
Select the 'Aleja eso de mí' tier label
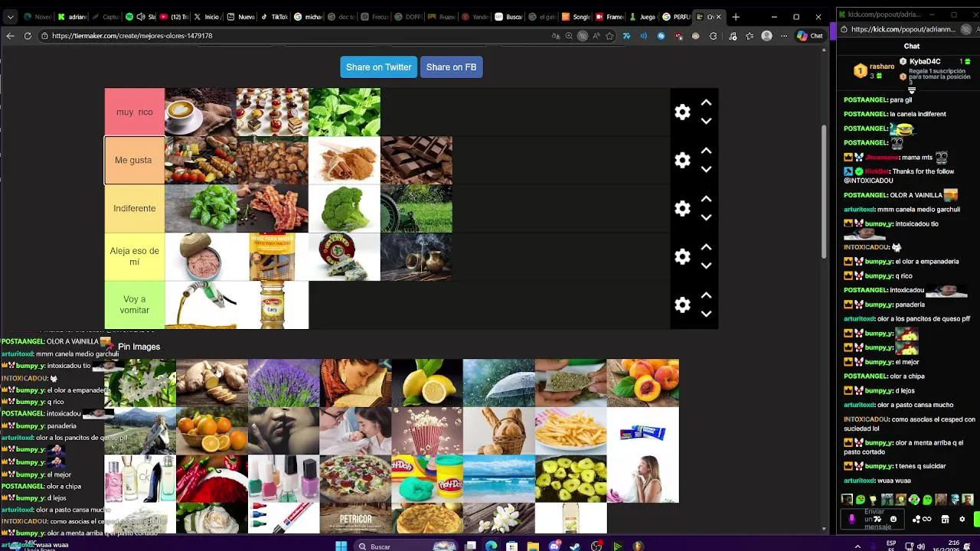[135, 257]
